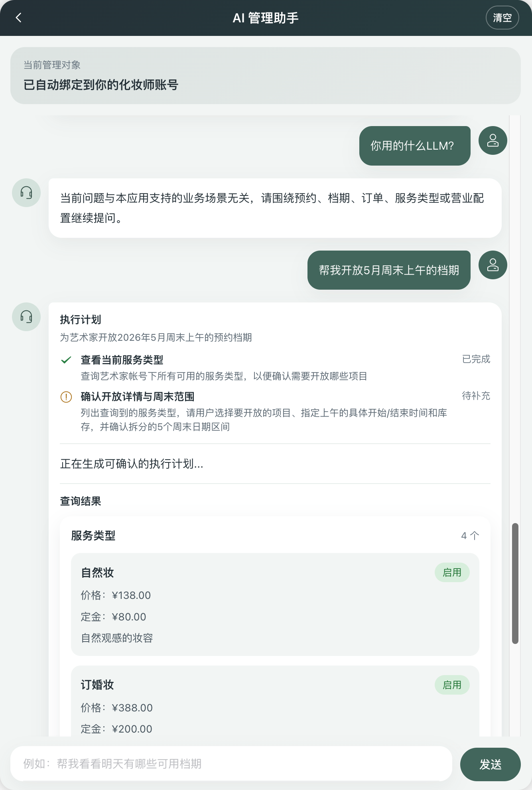Click the 执行计划 heading
Screen dimensions: 532x790
coord(81,320)
